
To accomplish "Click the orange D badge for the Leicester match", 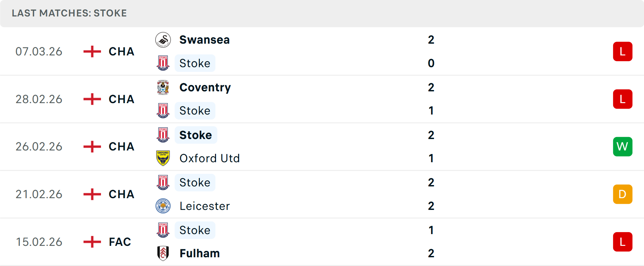I will (623, 194).
